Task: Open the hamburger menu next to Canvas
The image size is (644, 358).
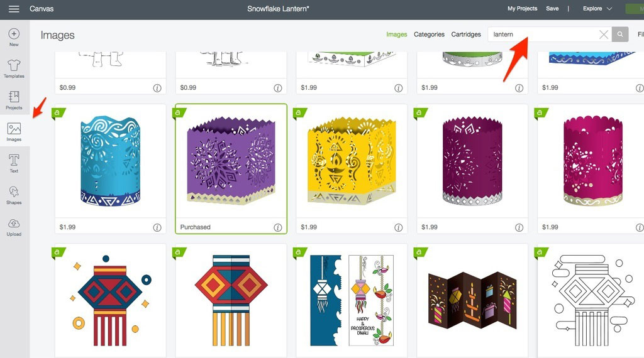Action: 14,9
